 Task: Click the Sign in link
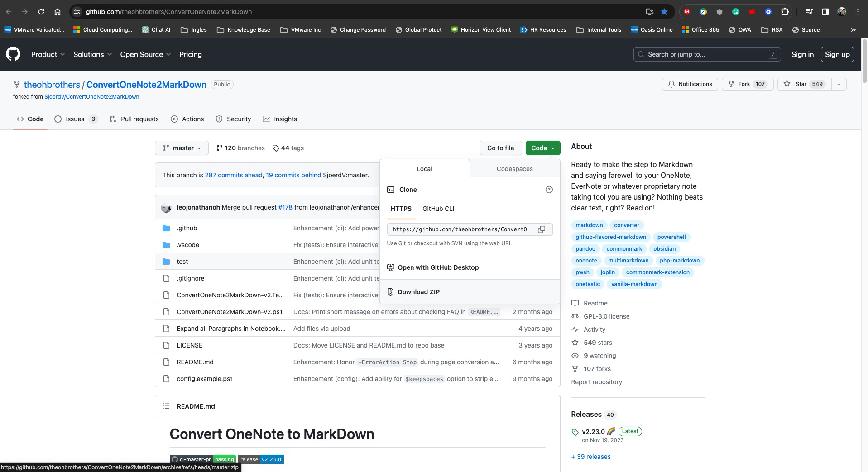(802, 54)
